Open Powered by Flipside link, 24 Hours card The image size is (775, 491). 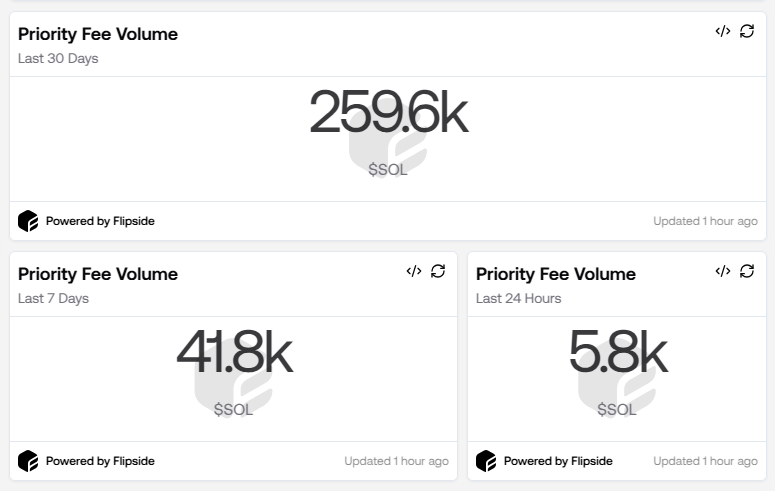(x=558, y=461)
